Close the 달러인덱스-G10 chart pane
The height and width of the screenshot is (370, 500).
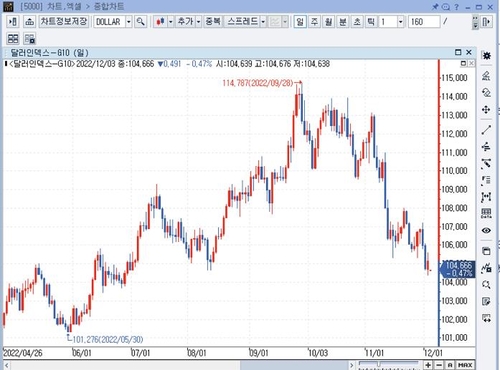[469, 52]
